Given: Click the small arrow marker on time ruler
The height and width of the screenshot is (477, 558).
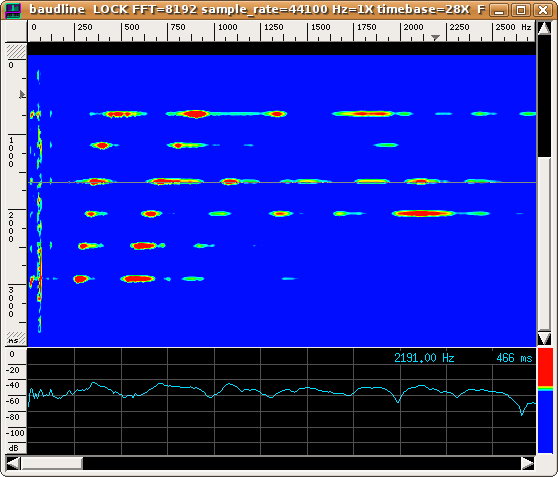Looking at the screenshot, I should tap(22, 94).
